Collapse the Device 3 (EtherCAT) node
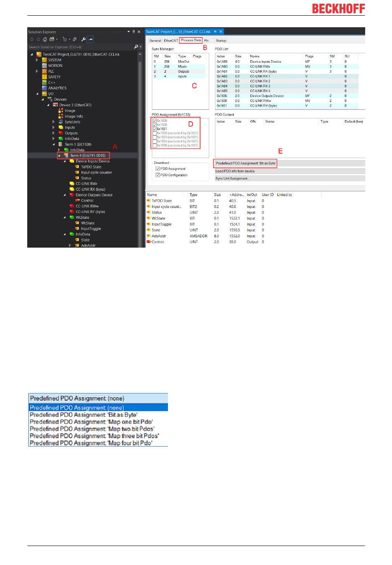 [48, 105]
